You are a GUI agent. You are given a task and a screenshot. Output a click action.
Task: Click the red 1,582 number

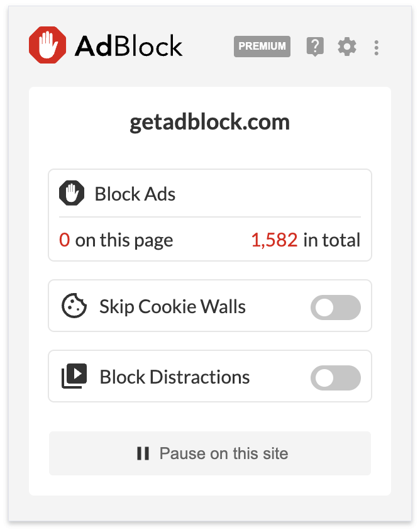tap(274, 240)
